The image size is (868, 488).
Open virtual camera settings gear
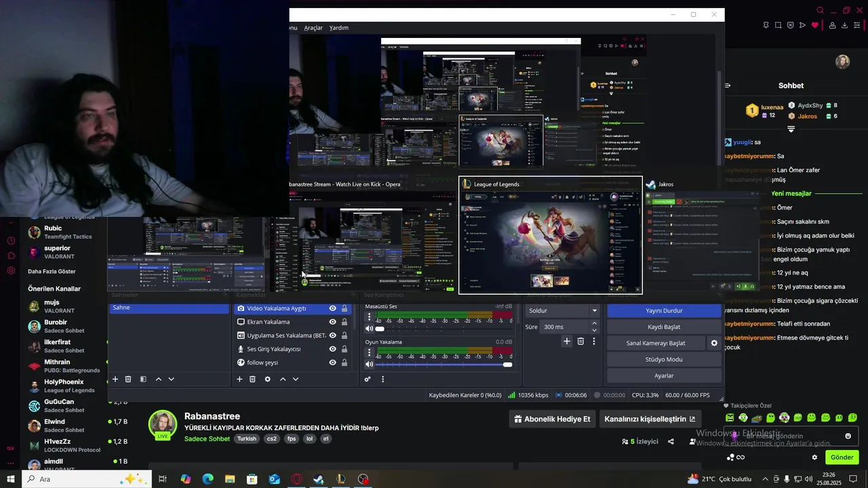coord(714,343)
